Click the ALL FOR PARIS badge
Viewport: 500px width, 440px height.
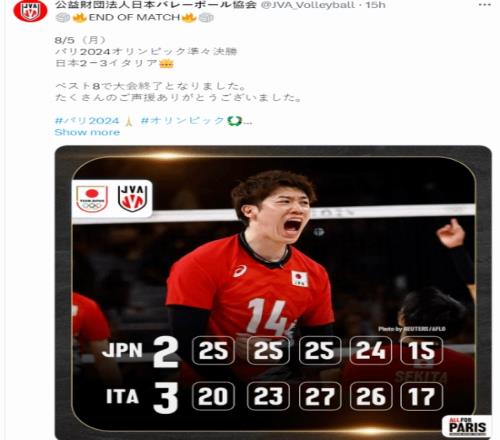coord(467,426)
